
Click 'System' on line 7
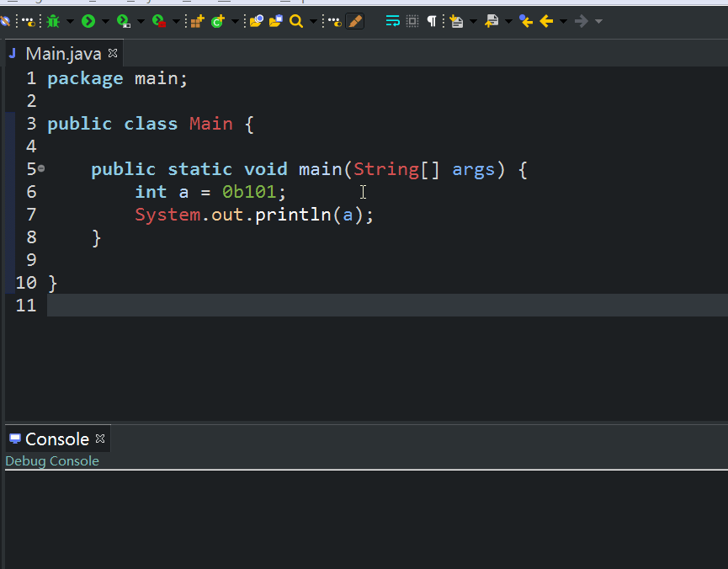(x=167, y=215)
